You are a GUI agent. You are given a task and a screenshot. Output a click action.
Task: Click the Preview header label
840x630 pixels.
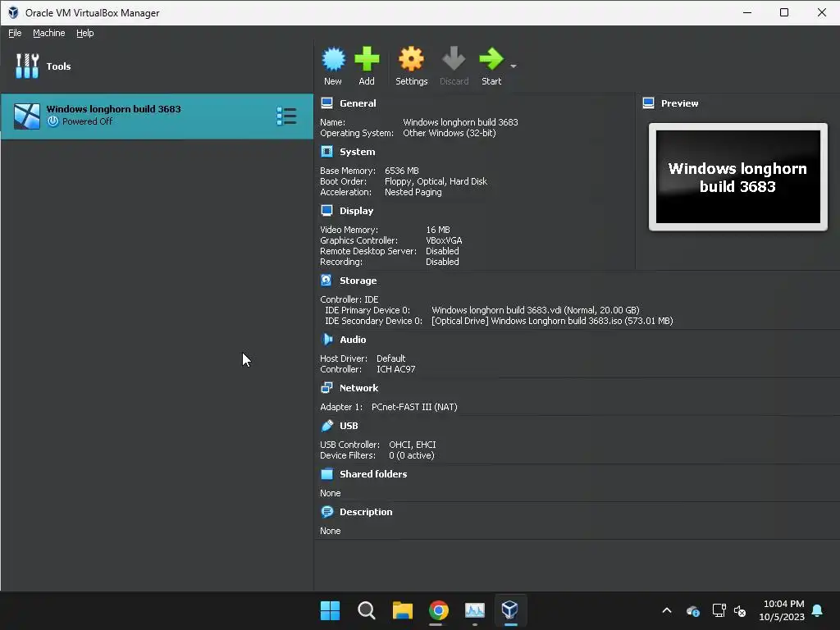pos(679,103)
